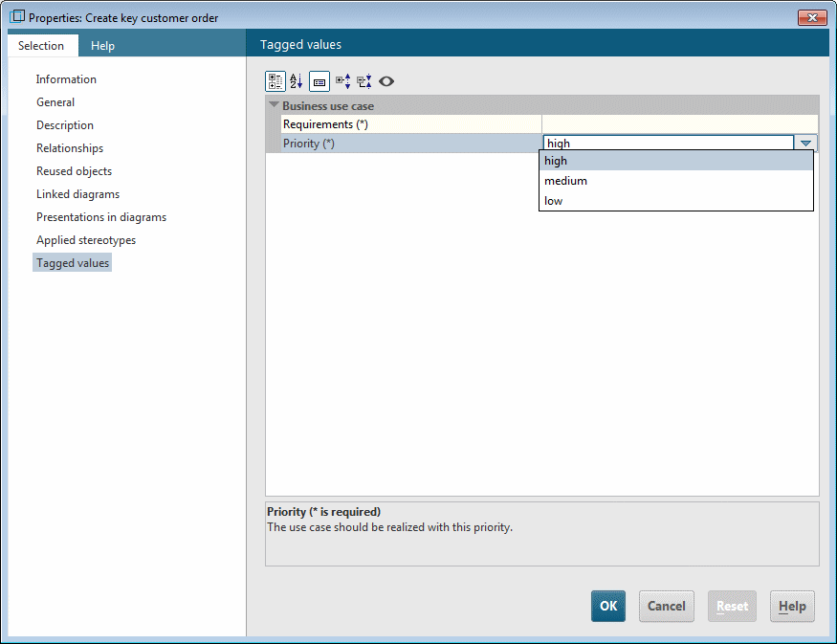Collapse the Business use case group
The image size is (837, 644).
pos(274,105)
